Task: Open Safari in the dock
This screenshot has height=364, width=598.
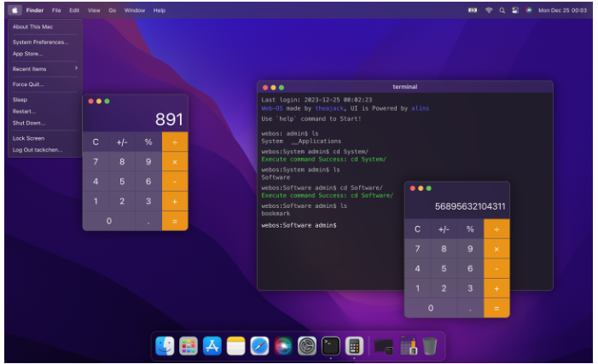Action: pos(260,345)
